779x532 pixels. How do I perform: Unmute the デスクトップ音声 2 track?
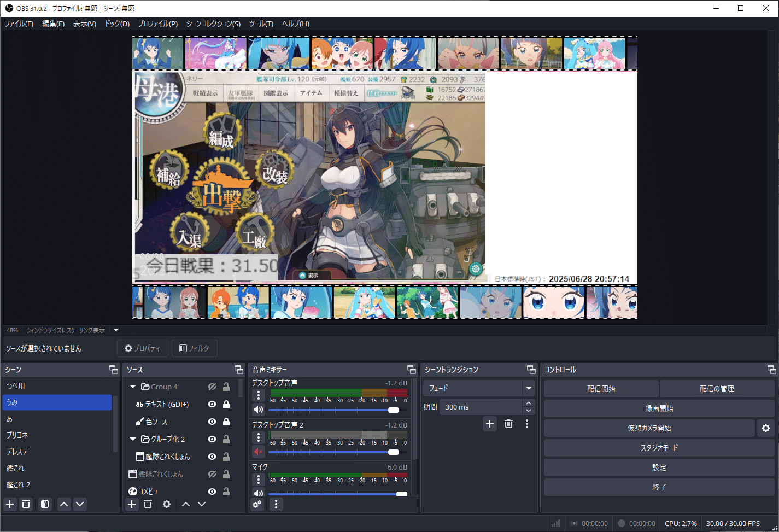point(259,452)
